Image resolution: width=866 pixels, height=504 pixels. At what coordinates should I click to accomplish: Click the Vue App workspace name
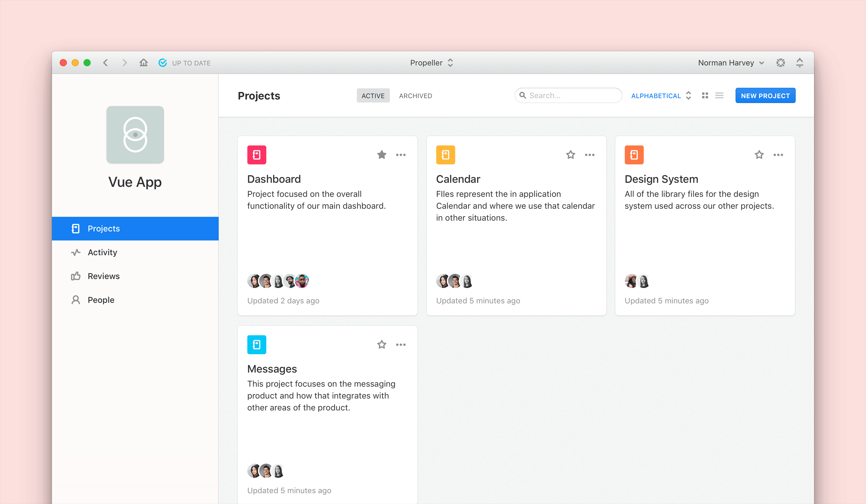(x=135, y=182)
